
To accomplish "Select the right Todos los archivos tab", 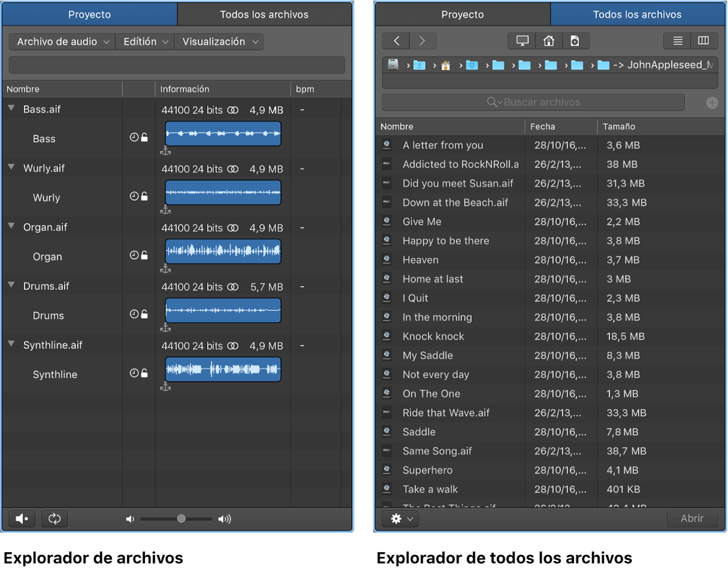I will click(x=637, y=14).
